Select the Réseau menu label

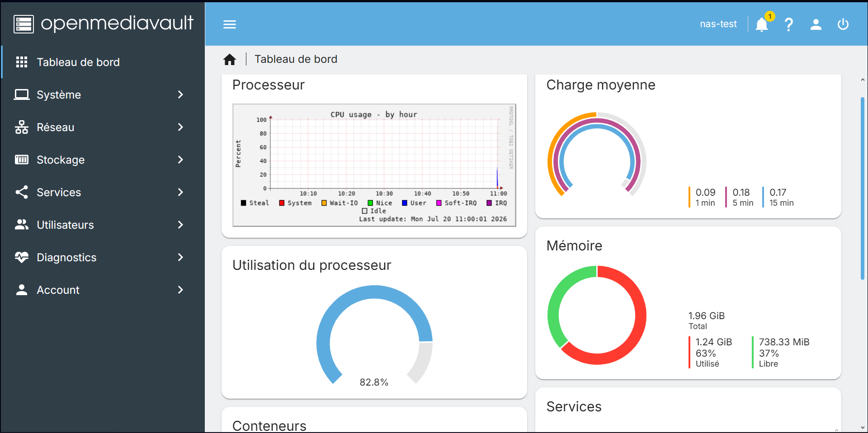[x=55, y=127]
